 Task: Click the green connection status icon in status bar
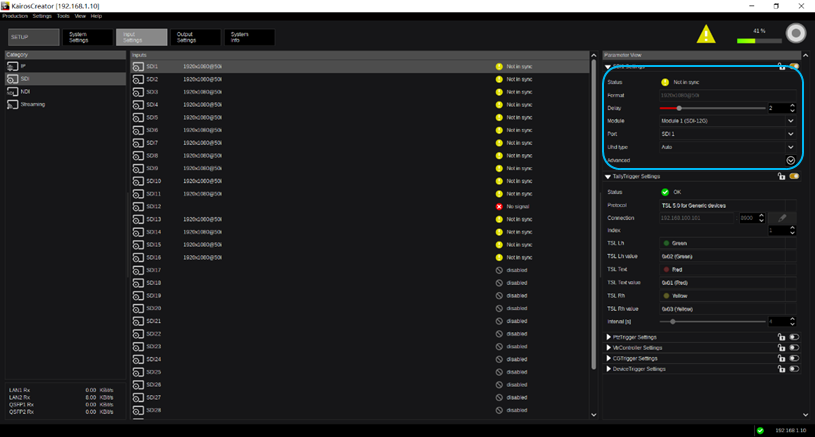click(760, 430)
